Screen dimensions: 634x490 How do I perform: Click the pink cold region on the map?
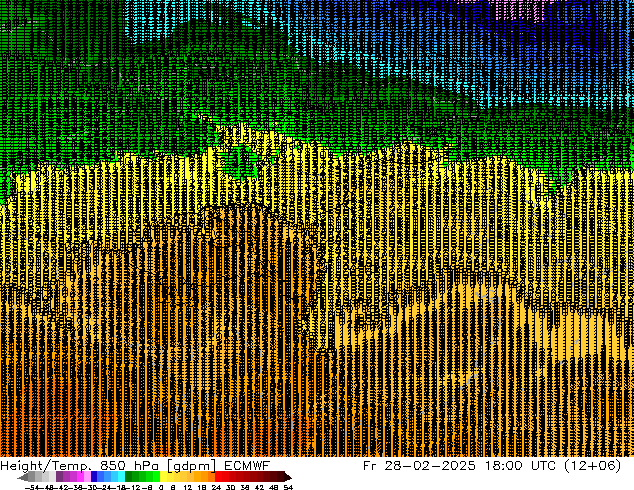(x=522, y=10)
